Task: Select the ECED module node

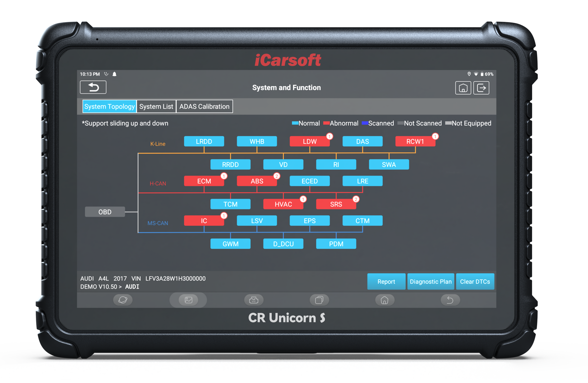Action: click(310, 181)
